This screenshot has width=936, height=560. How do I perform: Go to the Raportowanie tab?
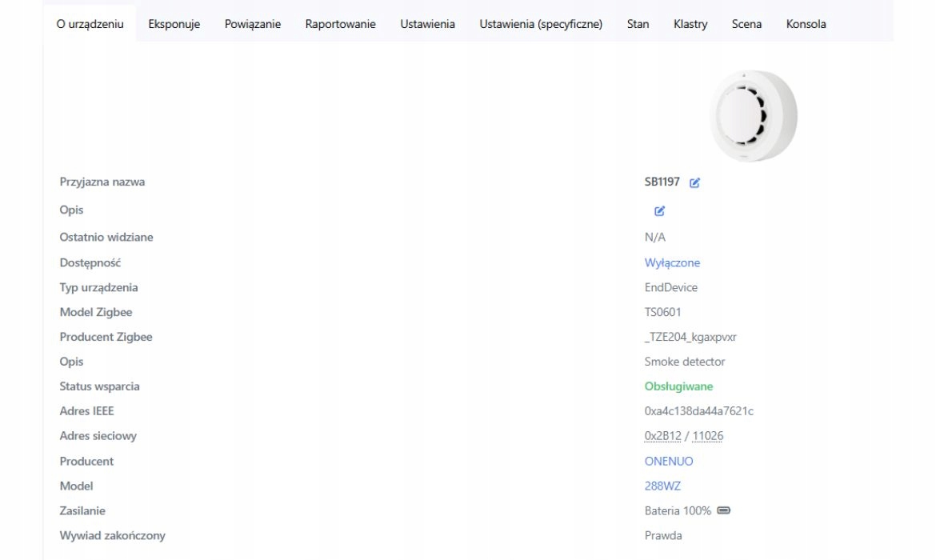pyautogui.click(x=340, y=24)
